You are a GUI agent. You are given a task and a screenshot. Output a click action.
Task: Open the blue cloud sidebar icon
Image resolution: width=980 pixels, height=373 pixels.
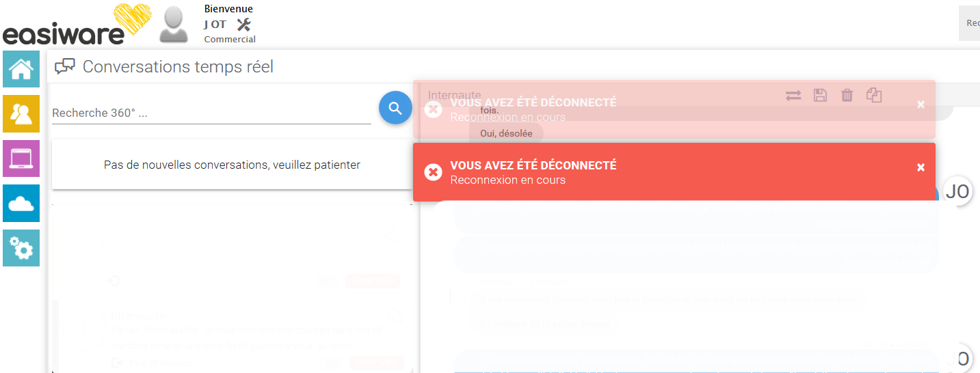pyautogui.click(x=21, y=204)
